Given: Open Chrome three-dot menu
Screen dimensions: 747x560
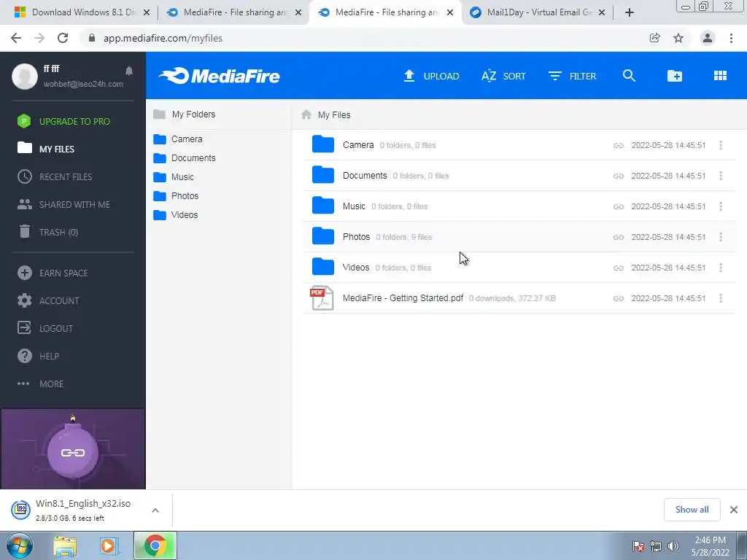Looking at the screenshot, I should click(731, 38).
